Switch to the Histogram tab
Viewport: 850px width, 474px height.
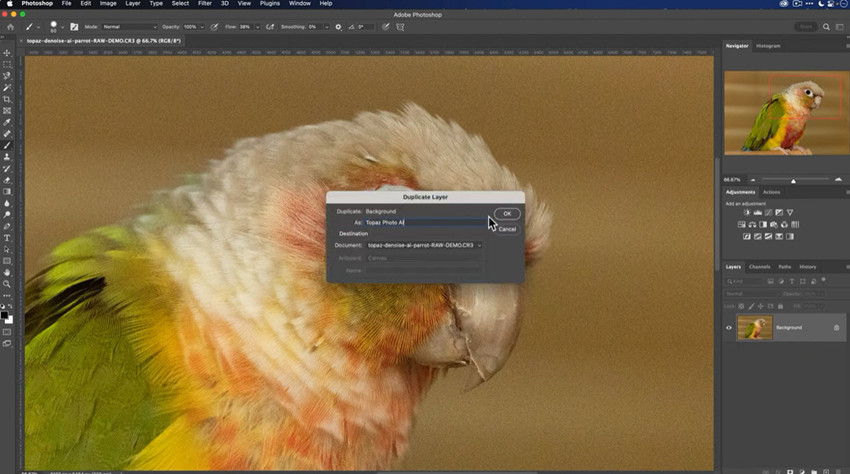point(768,46)
